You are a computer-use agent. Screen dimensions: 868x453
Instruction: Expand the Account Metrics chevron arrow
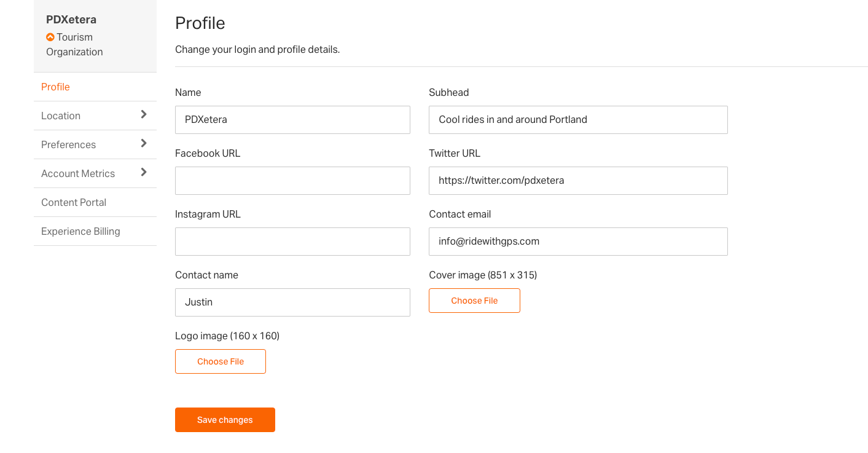(x=144, y=172)
